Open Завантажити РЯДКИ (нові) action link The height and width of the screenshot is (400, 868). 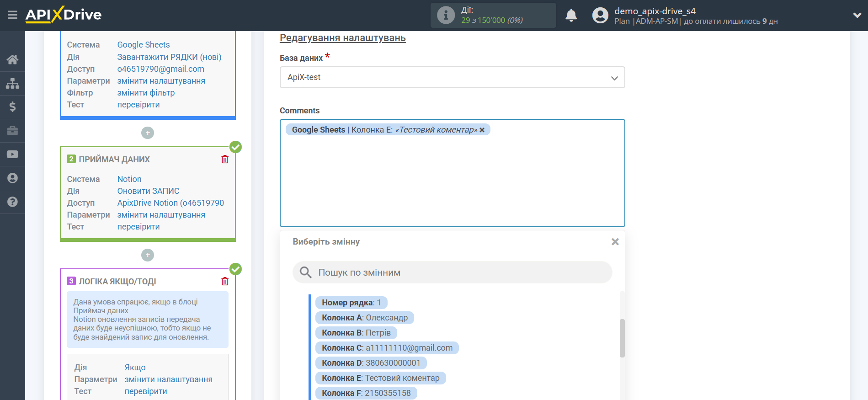(x=169, y=57)
